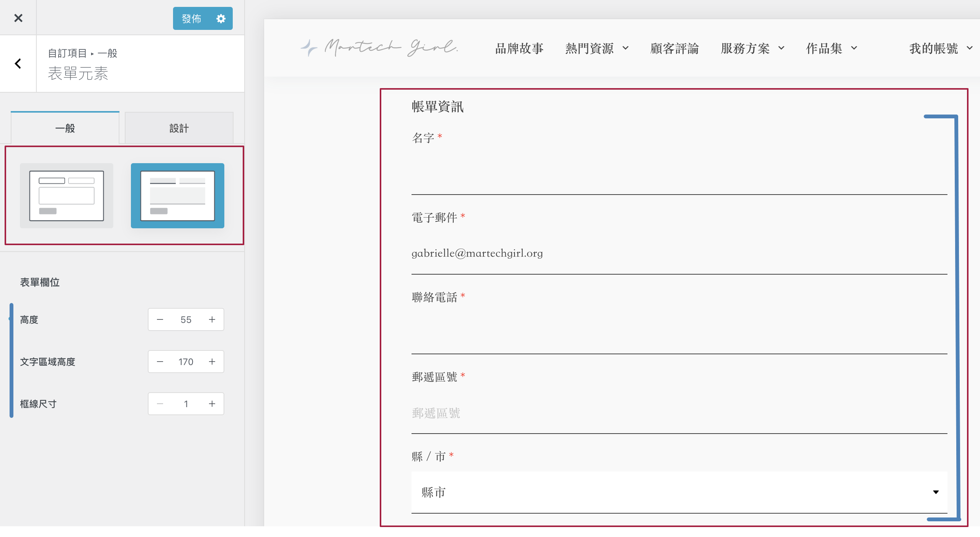
Task: Increase 高度 value with plus icon
Action: (x=212, y=319)
